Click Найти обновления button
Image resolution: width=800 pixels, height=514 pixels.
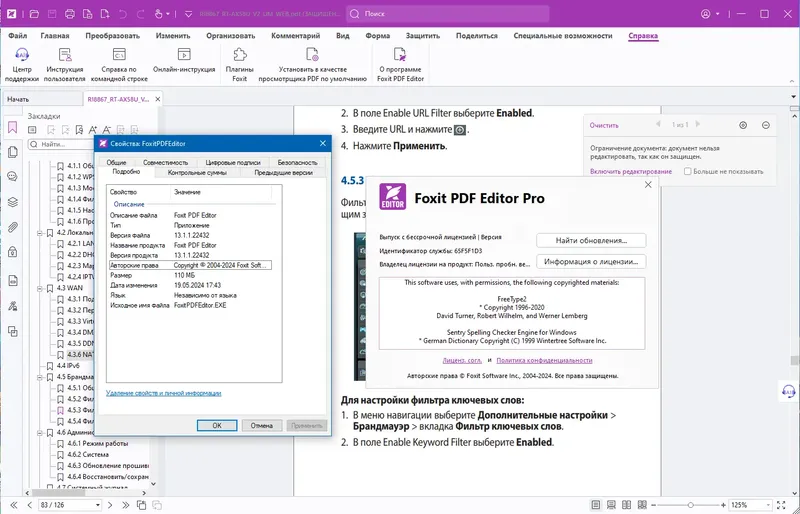[591, 240]
